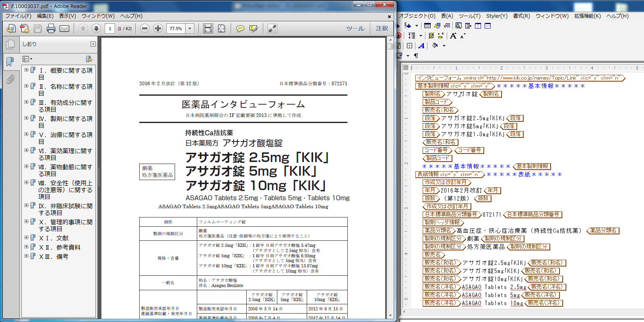This screenshot has width=644, height=322.
Task: Click the equation square-root icon
Action: tap(447, 26)
